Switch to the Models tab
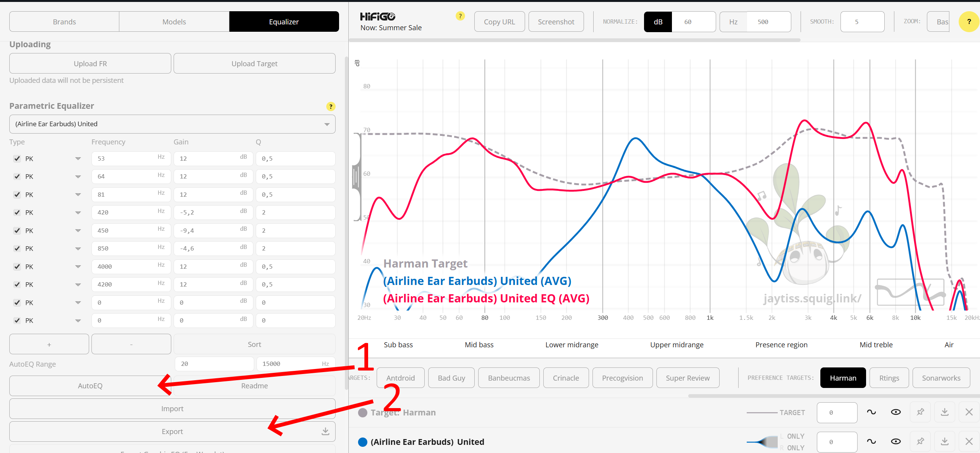980x453 pixels. pos(174,22)
